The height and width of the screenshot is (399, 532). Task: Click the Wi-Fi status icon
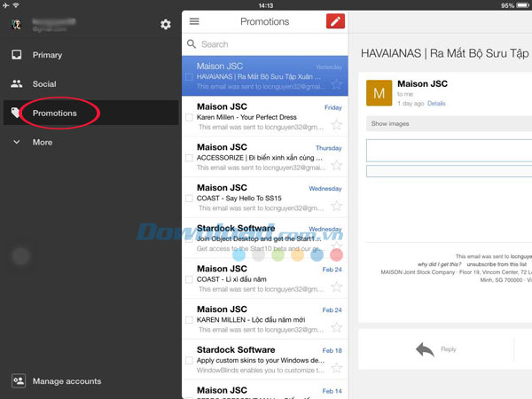(x=16, y=5)
